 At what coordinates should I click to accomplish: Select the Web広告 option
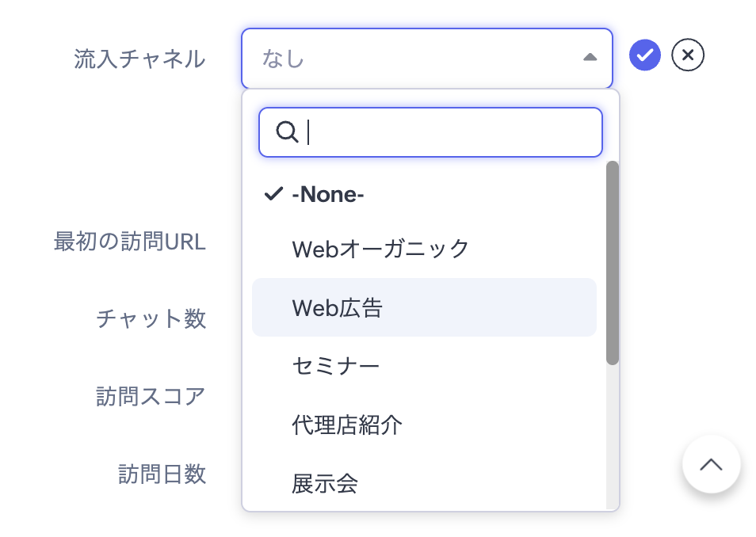click(x=338, y=307)
